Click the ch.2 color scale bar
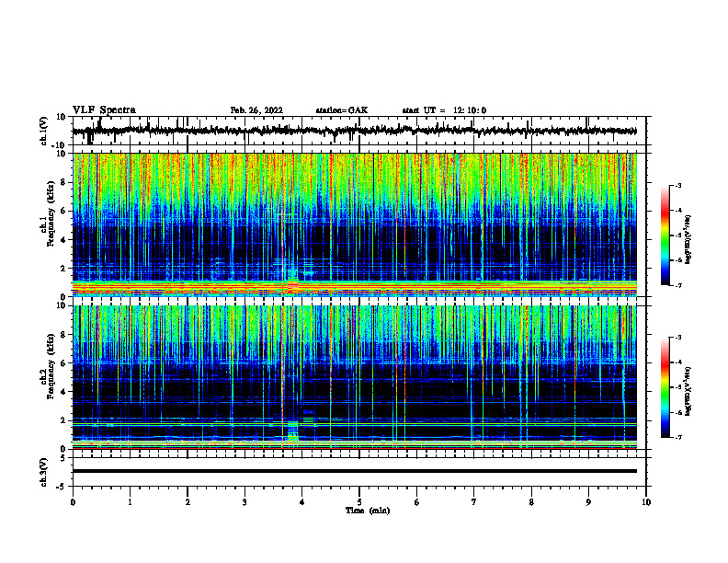This screenshot has width=728, height=563. (x=665, y=387)
